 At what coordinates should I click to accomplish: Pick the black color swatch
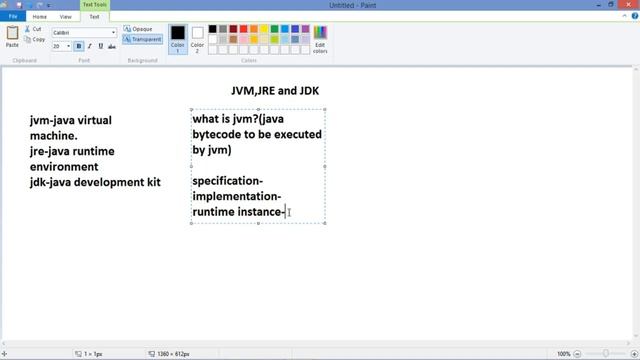click(x=213, y=29)
